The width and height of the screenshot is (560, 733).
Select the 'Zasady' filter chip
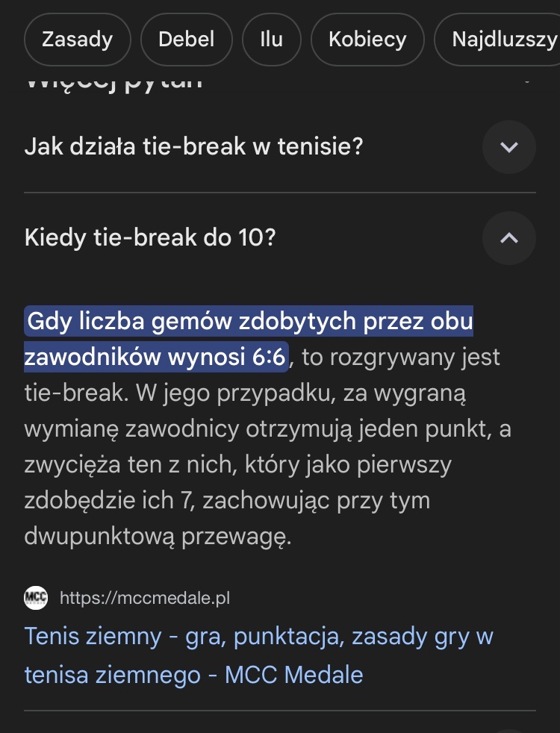(77, 39)
